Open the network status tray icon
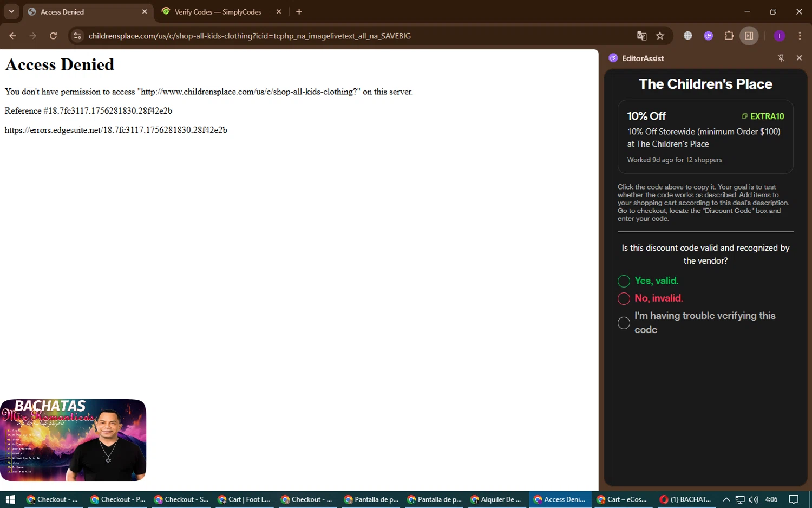812x508 pixels. pos(740,499)
